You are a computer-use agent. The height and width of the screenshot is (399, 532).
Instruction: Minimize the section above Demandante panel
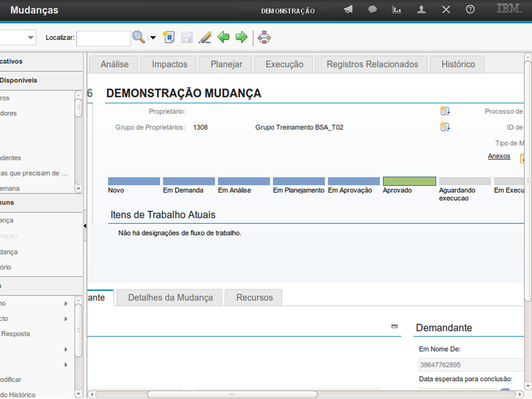click(x=394, y=326)
